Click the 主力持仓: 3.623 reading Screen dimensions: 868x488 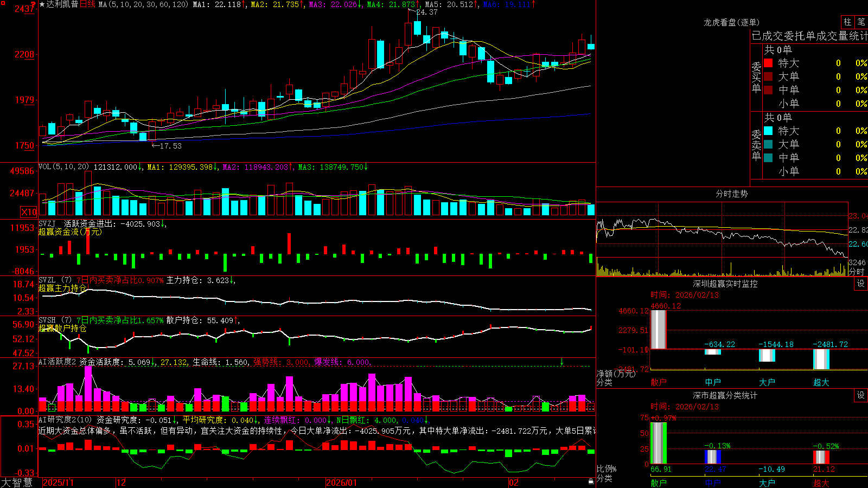click(x=197, y=280)
